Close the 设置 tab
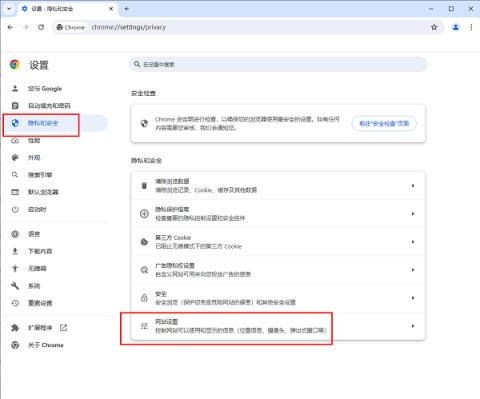Image resolution: width=480 pixels, height=399 pixels. click(111, 9)
